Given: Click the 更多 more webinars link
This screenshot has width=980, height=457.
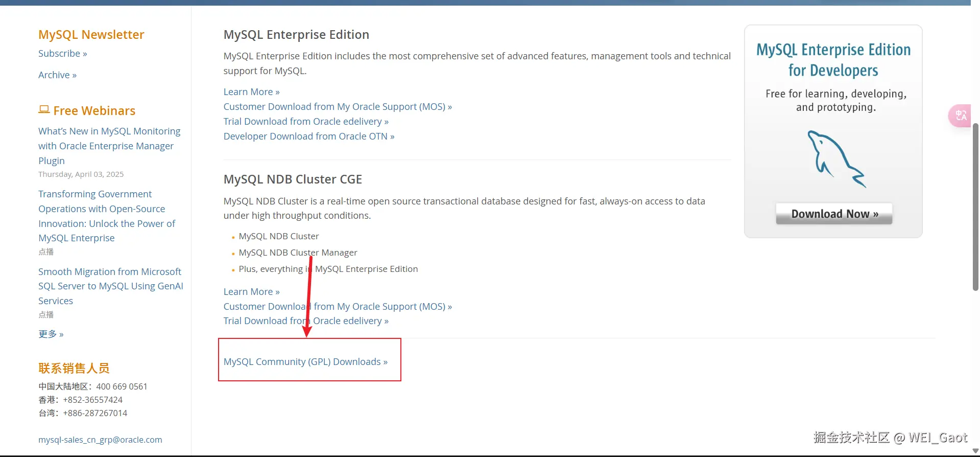Looking at the screenshot, I should click(x=51, y=334).
